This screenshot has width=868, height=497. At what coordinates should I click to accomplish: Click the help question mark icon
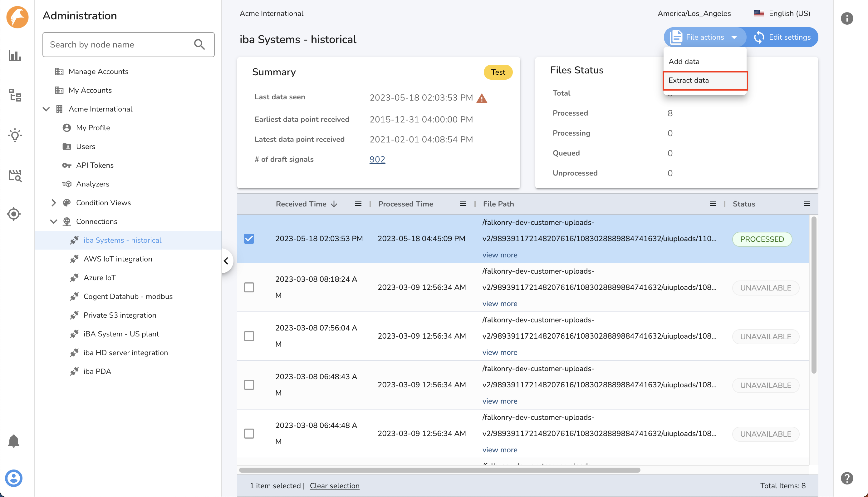pyautogui.click(x=846, y=478)
